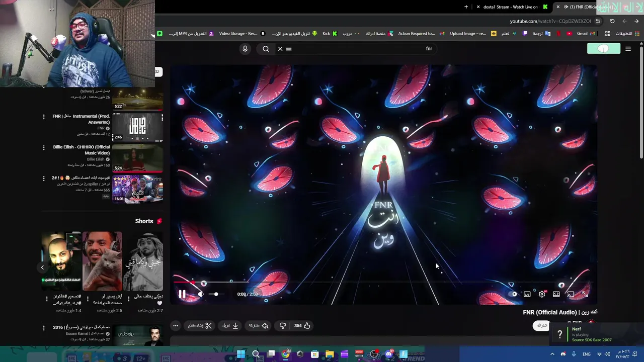Open the Short with the grey cat

point(102,261)
